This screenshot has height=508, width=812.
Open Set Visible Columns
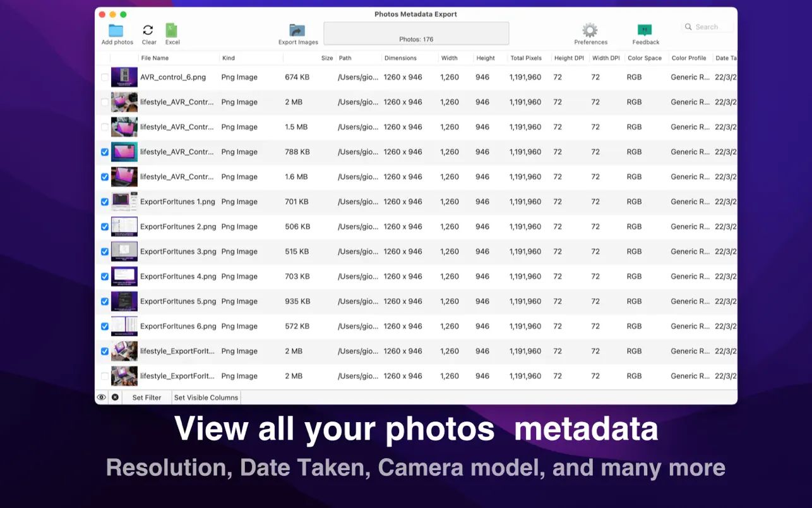(x=206, y=397)
